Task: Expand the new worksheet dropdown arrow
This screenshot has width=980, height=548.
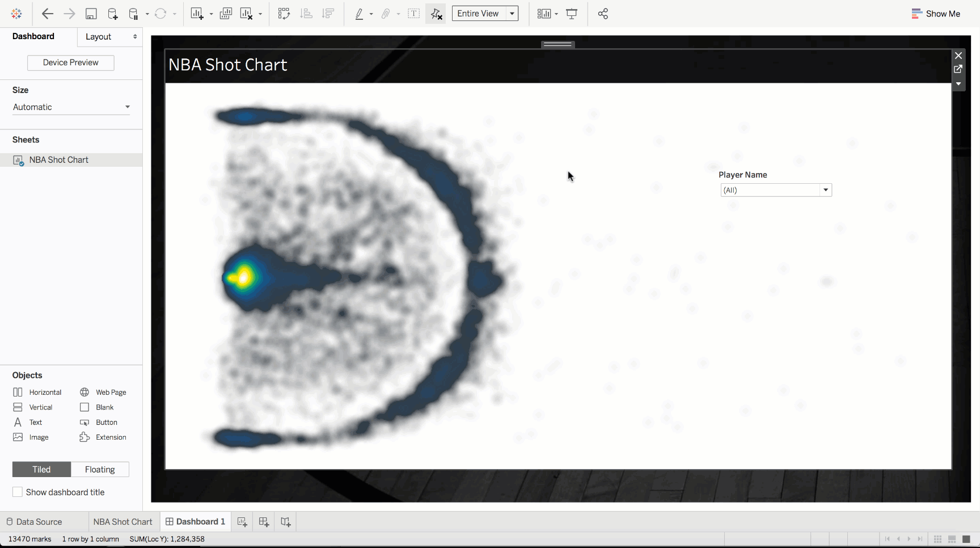Action: (211, 14)
